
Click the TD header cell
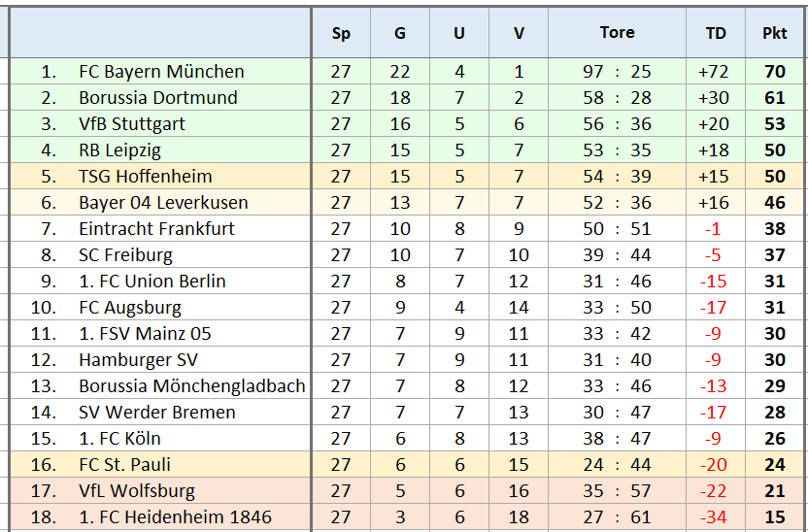[x=716, y=33]
